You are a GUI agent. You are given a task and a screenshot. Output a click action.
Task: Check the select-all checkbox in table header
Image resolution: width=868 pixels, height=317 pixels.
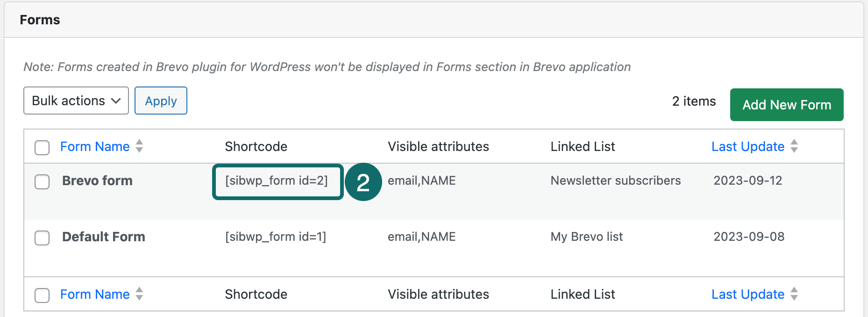point(42,147)
